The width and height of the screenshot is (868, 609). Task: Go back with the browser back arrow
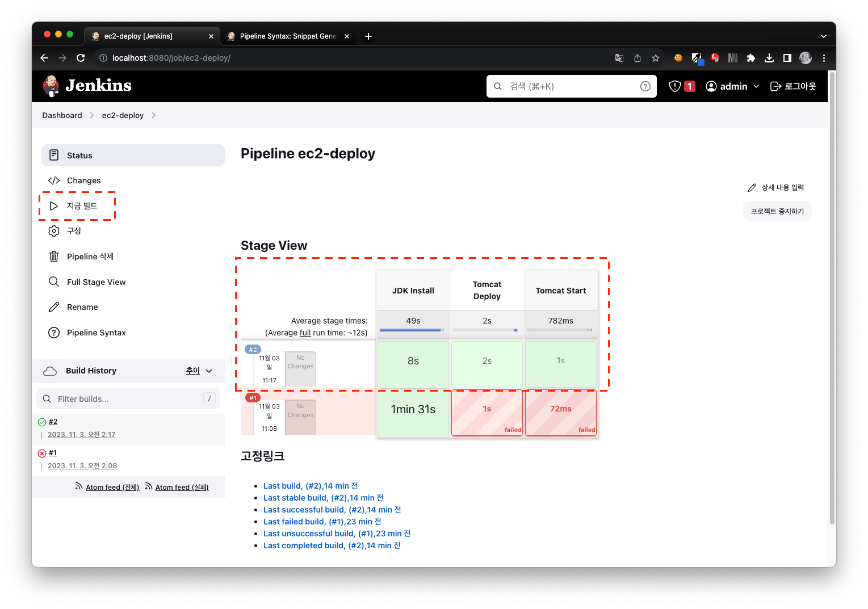(x=44, y=58)
